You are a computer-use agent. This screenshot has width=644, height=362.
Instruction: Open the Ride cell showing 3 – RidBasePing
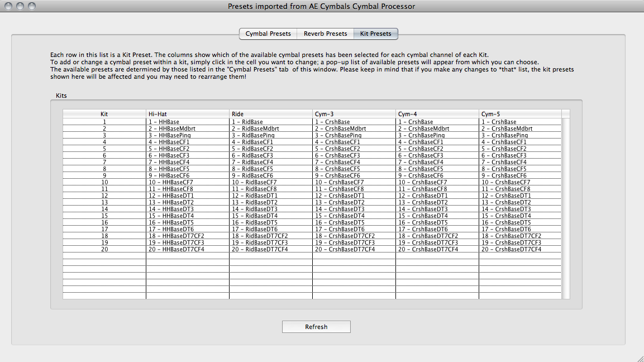coord(270,135)
